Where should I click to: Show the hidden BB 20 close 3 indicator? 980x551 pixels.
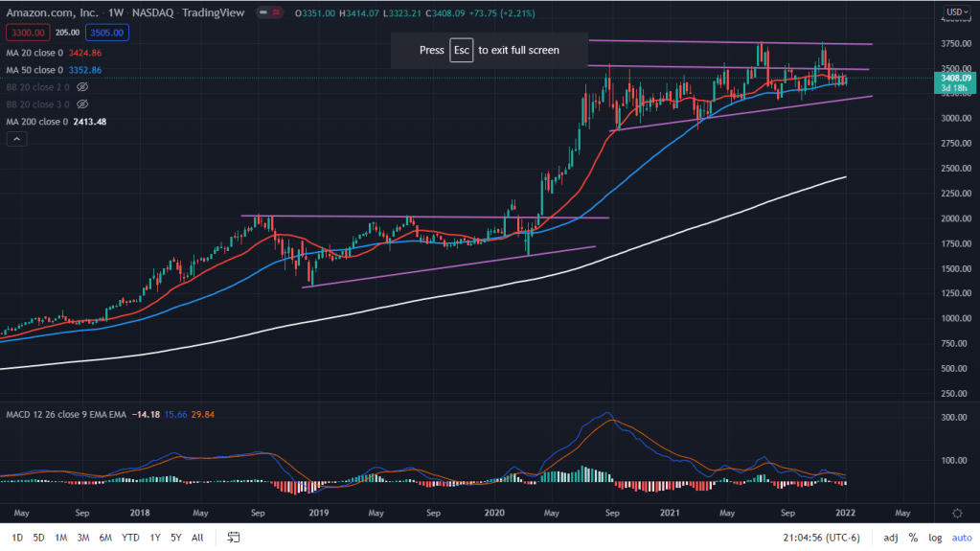tap(83, 103)
